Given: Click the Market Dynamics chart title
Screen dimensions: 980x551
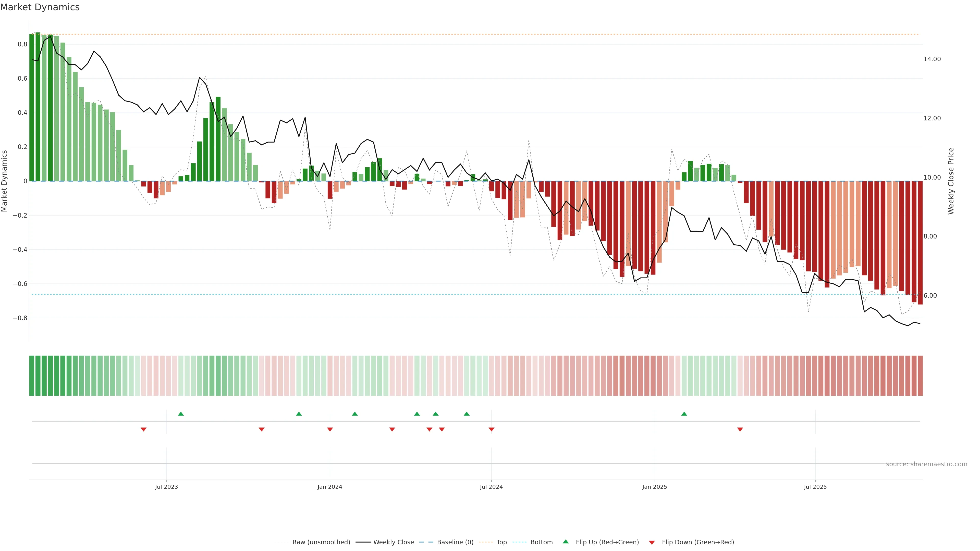Looking at the screenshot, I should pos(40,7).
